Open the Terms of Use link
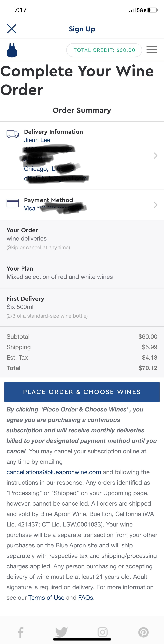 (x=46, y=598)
